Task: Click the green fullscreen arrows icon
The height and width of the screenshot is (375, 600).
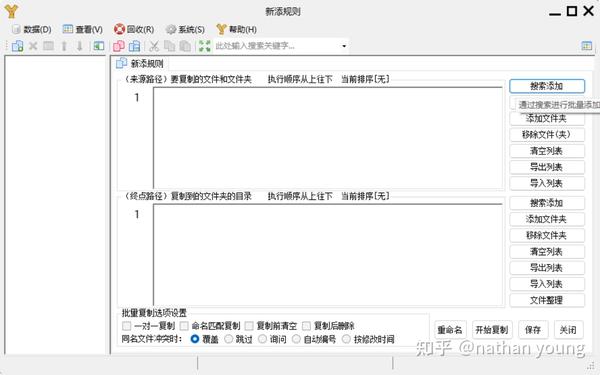Action: (x=205, y=46)
